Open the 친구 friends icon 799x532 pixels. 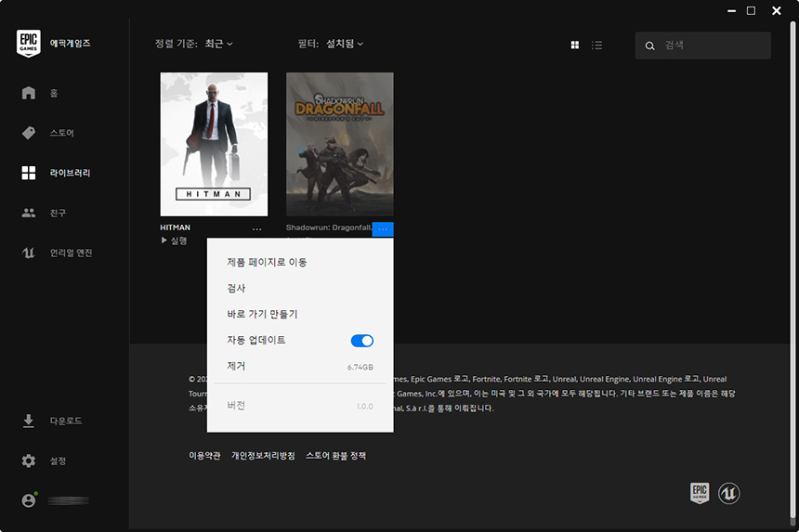coord(29,213)
